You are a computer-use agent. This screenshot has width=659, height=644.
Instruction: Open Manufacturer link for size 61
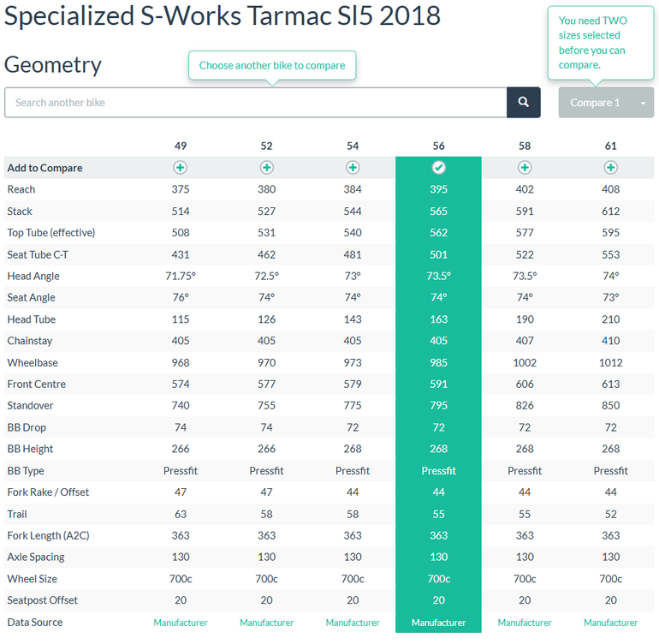611,622
